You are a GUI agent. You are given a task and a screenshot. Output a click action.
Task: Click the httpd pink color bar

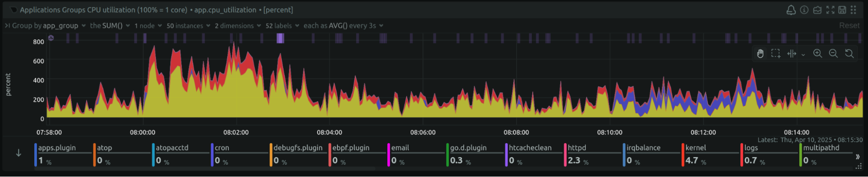565,155
